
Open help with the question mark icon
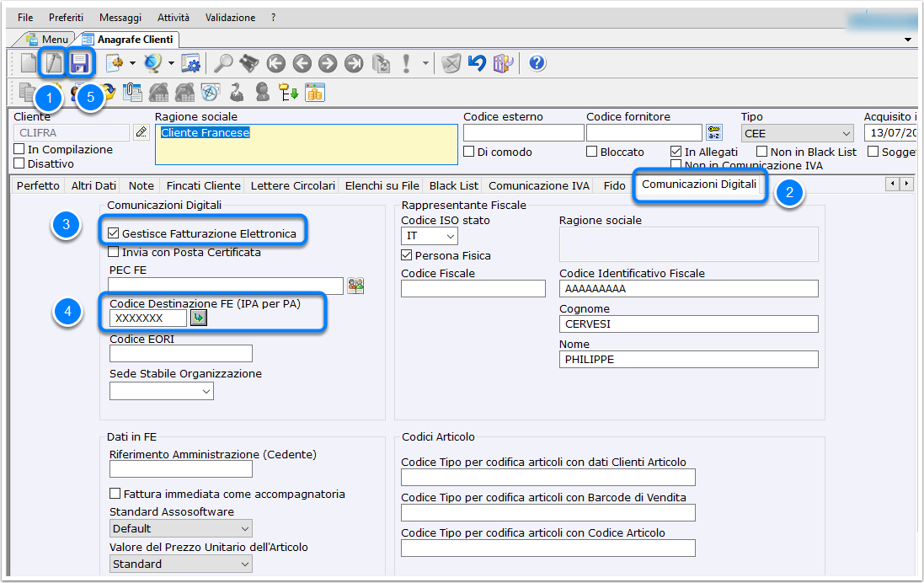(537, 63)
